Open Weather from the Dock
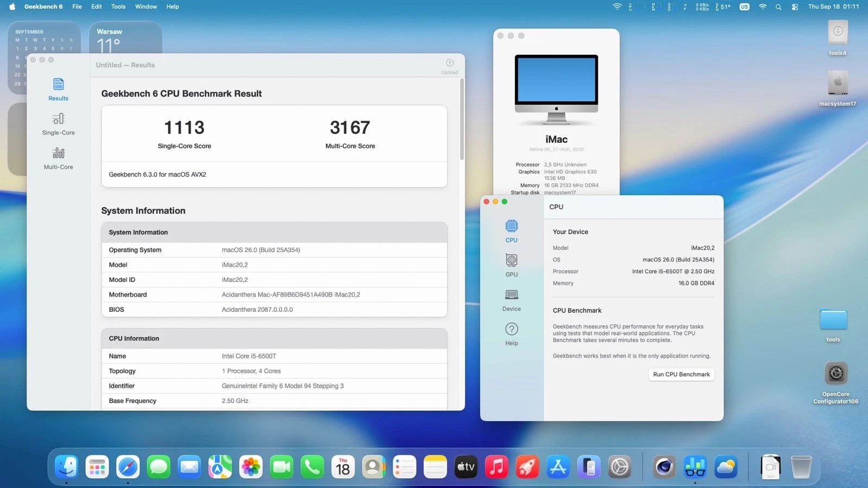 726,466
